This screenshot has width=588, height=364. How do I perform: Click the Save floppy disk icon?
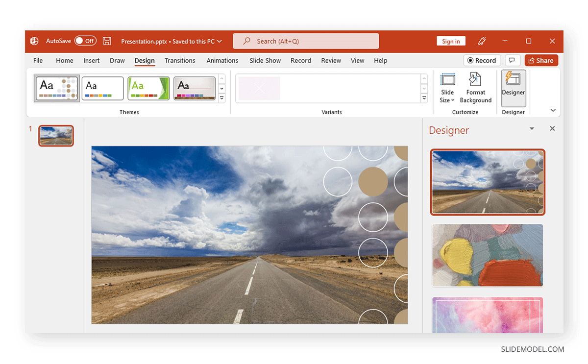107,41
